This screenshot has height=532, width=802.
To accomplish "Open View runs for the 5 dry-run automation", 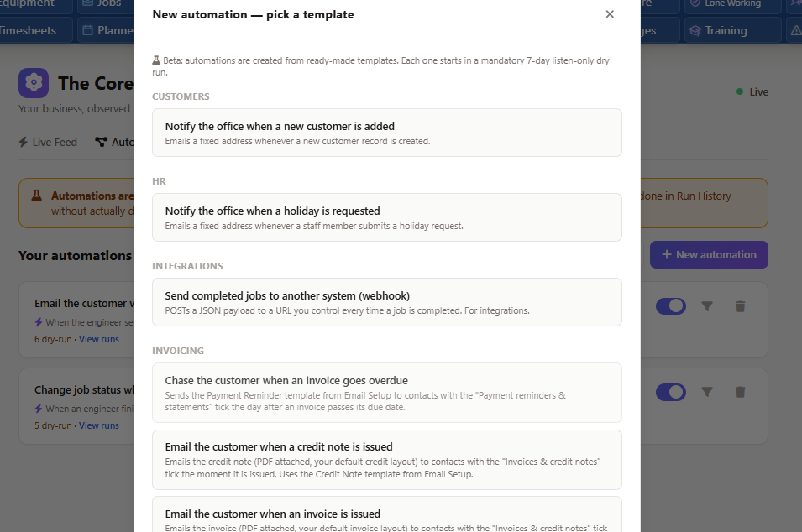I will click(99, 425).
